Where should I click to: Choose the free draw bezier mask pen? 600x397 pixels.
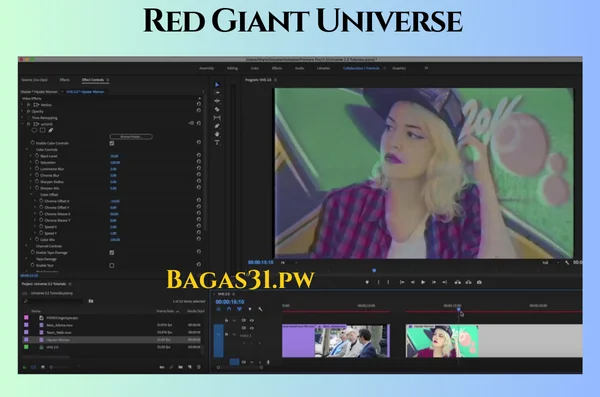51,130
